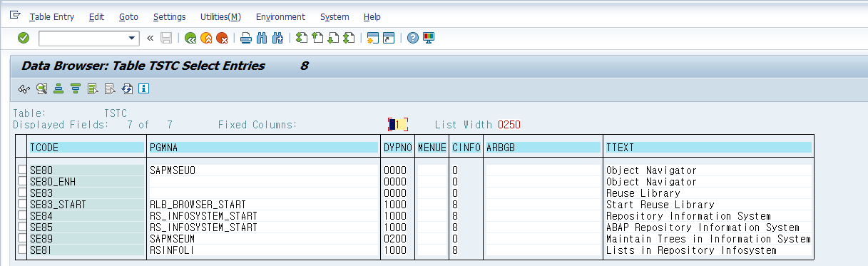868x266 pixels.
Task: Click the blue Information icon
Action: [143, 89]
